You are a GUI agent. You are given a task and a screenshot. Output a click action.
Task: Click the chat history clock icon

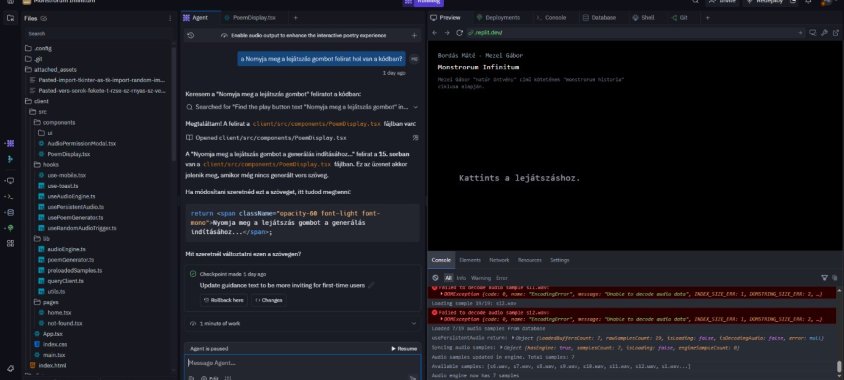191,36
